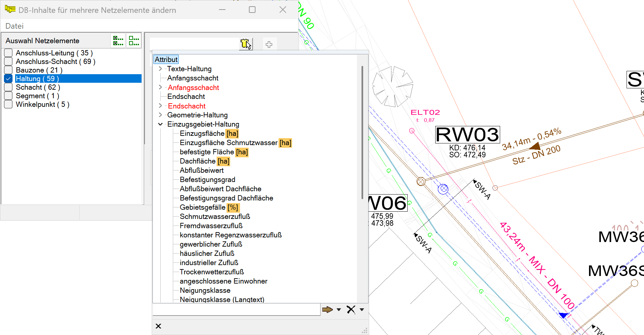This screenshot has width=644, height=335.
Task: Expand the Texte-Haltung tree node
Action: point(160,69)
